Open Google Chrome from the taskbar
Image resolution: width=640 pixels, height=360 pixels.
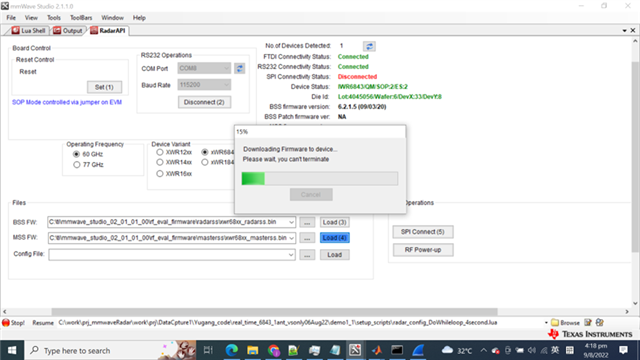273,350
